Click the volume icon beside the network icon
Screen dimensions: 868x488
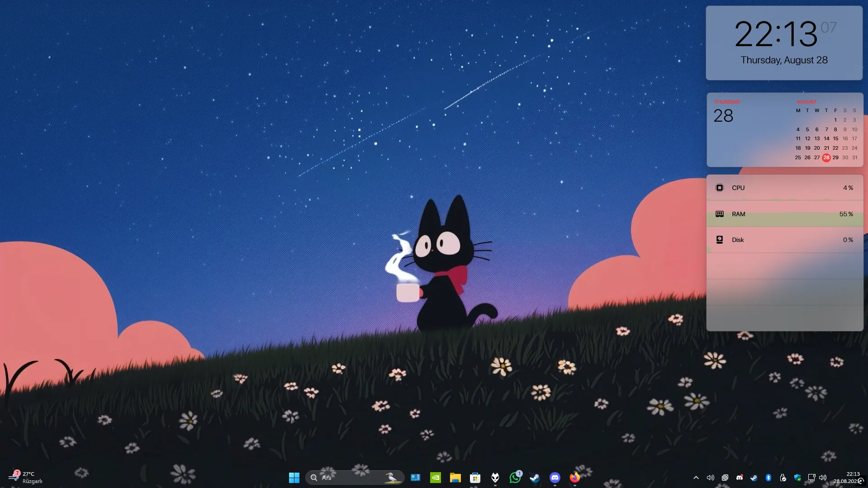coord(823,478)
